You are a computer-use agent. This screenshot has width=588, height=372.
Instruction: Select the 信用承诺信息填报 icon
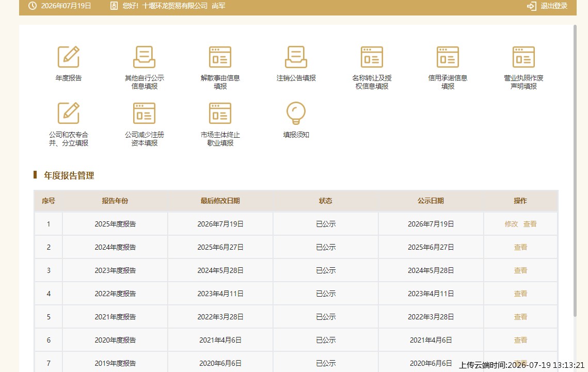click(x=448, y=57)
